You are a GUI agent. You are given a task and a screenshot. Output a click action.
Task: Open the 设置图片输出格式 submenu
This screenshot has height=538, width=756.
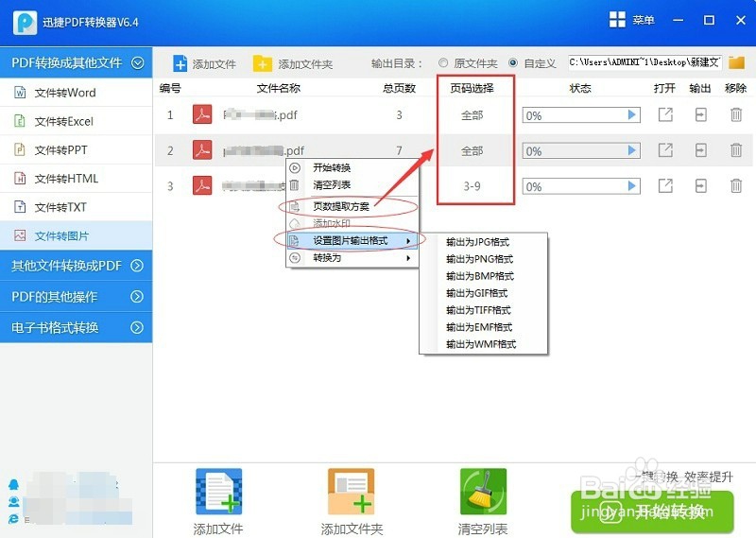pyautogui.click(x=352, y=240)
